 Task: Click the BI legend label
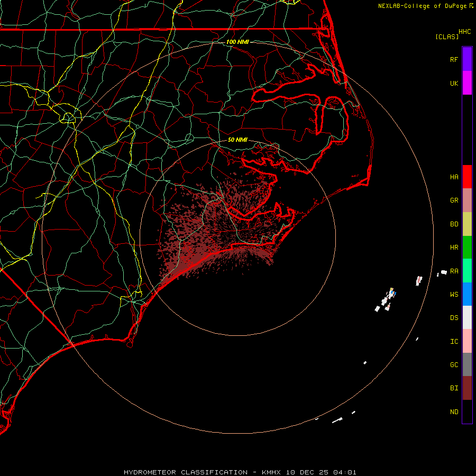coord(454,388)
